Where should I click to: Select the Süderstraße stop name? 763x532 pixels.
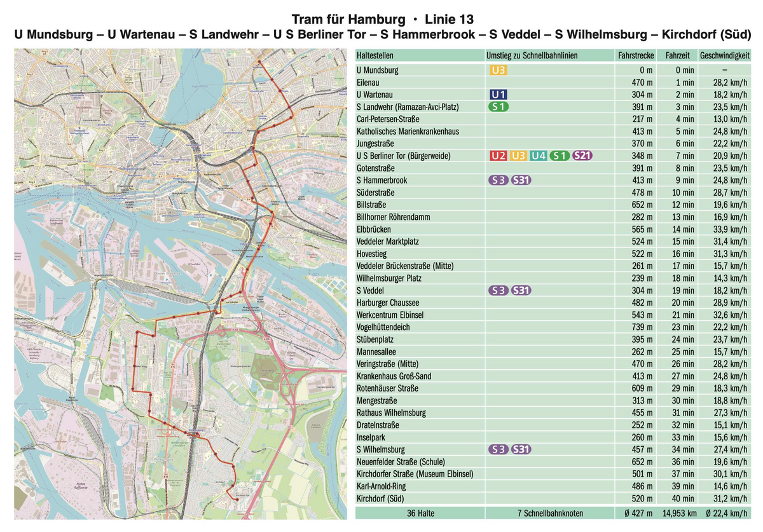coord(376,193)
